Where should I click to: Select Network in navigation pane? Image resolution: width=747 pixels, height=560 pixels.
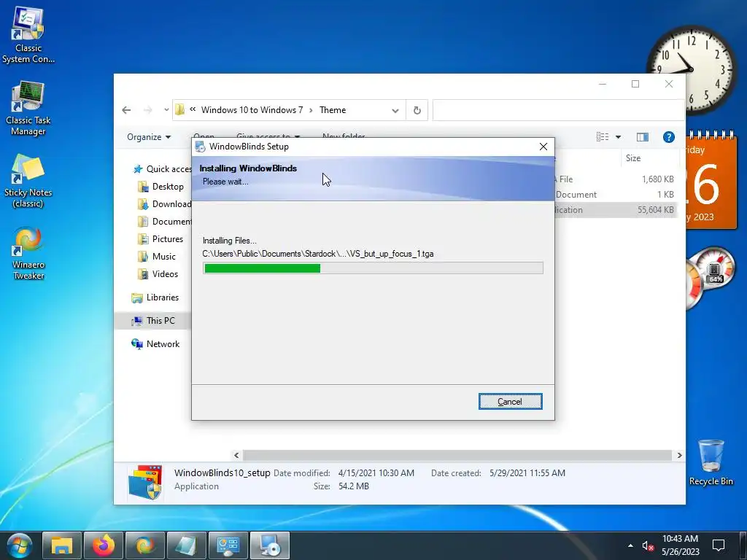(156, 344)
